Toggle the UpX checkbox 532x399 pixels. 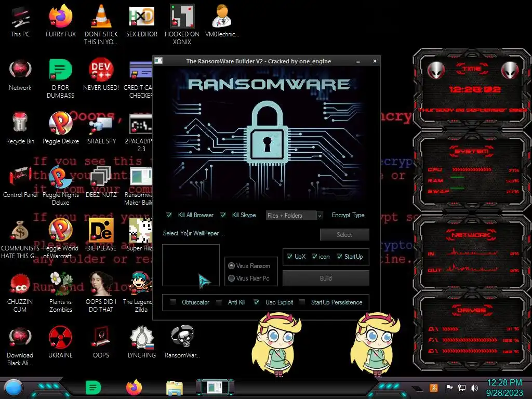(x=289, y=257)
